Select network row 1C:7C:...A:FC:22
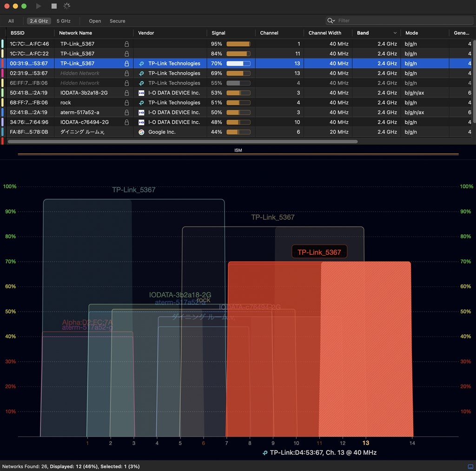476x471 pixels. [x=238, y=53]
